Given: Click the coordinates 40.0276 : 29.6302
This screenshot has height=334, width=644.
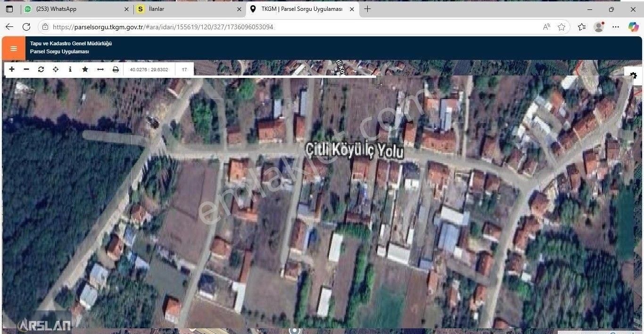Looking at the screenshot, I should pos(149,70).
